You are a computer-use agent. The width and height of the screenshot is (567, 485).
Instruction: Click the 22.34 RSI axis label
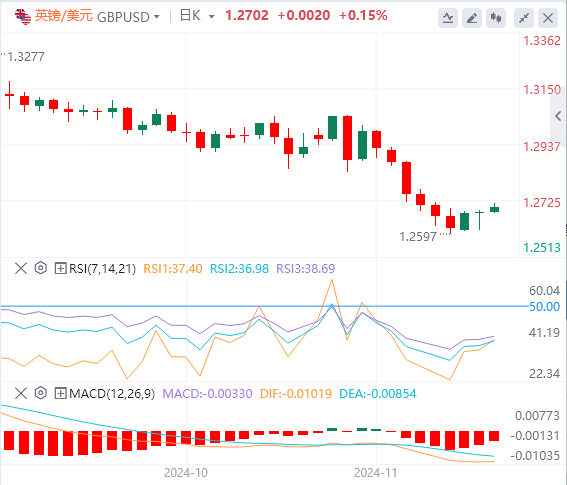click(x=545, y=374)
